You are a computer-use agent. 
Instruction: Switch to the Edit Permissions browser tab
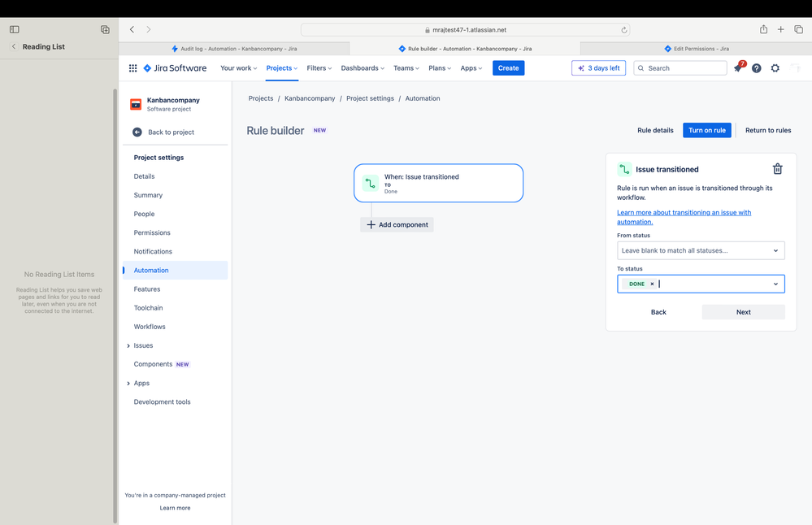pyautogui.click(x=696, y=49)
